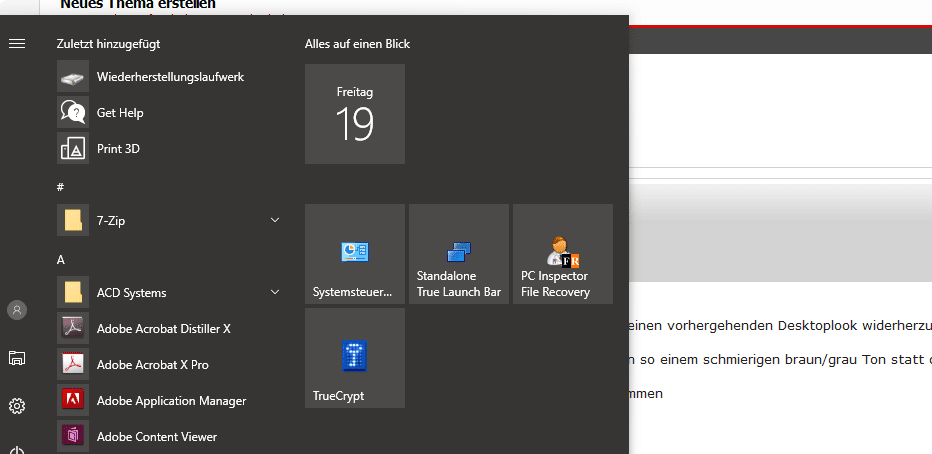This screenshot has width=932, height=454.
Task: Click the A letter group header
Action: (61, 260)
